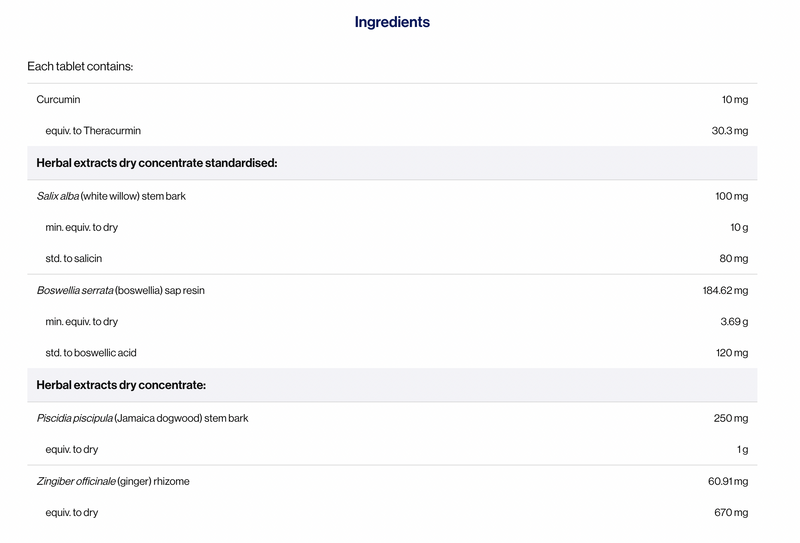Screen dimensions: 800x543
Task: Click the Piscidia piscipula Jamaica dogwood row
Action: [x=392, y=418]
